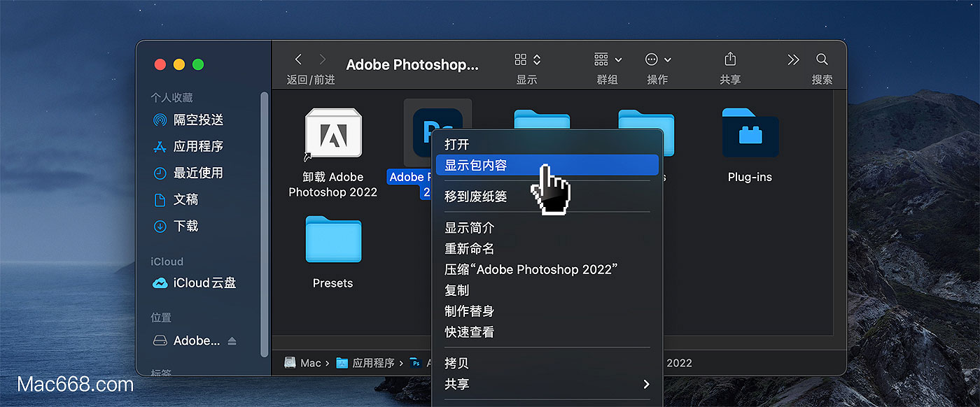
Task: Select the Plug-ins folder
Action: click(750, 144)
